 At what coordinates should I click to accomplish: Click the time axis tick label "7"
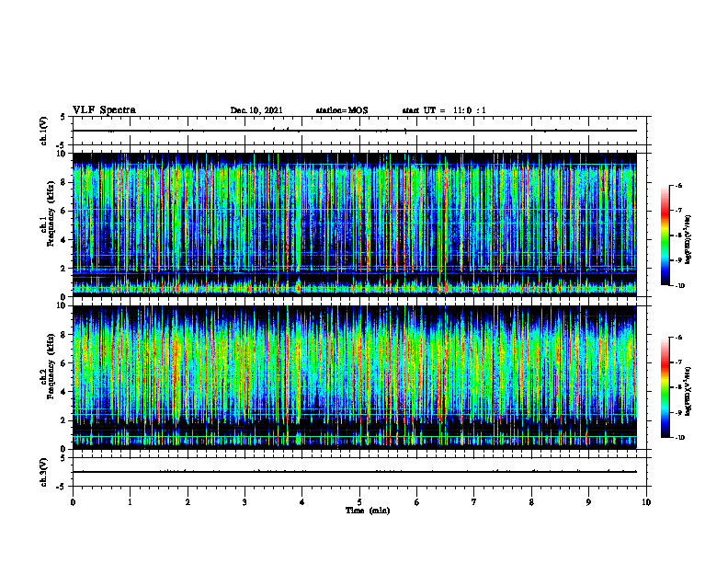(474, 502)
